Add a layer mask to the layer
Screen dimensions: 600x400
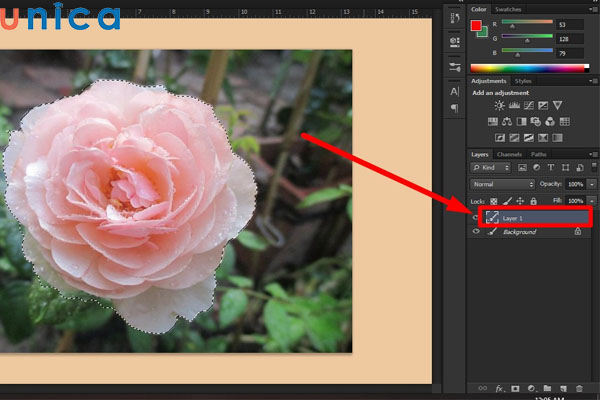tap(515, 387)
